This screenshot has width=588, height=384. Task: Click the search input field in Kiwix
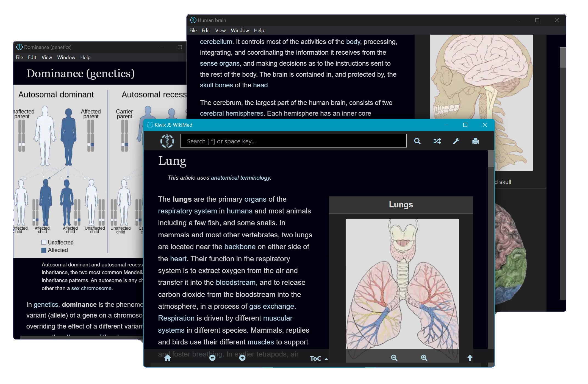[x=293, y=141]
